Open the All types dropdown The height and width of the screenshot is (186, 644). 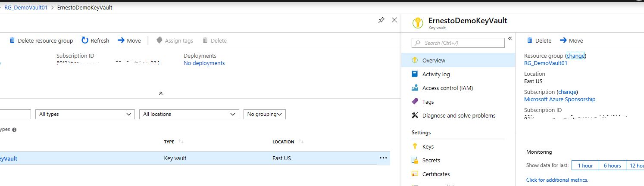tap(85, 114)
